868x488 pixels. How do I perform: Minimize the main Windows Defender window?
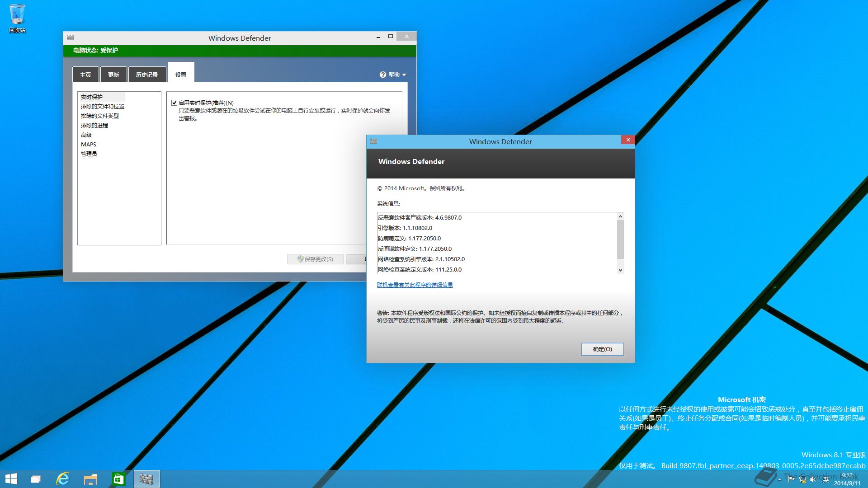pyautogui.click(x=378, y=37)
